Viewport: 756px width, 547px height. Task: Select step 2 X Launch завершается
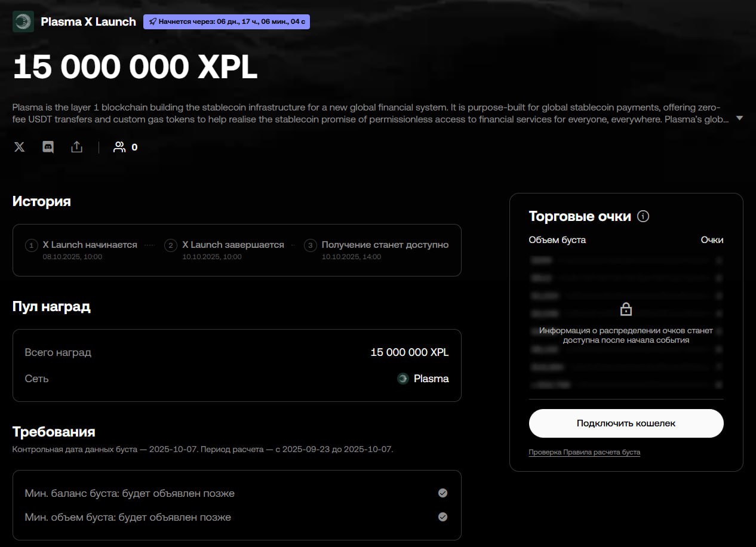coord(233,245)
